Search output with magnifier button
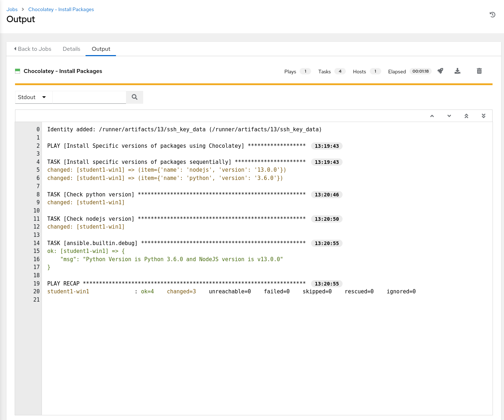Screen dimensions: 504x420 135,97
